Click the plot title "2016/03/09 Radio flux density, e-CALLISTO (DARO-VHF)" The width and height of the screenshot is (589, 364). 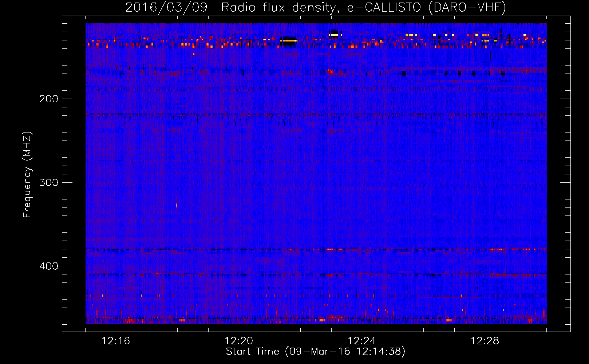click(316, 7)
